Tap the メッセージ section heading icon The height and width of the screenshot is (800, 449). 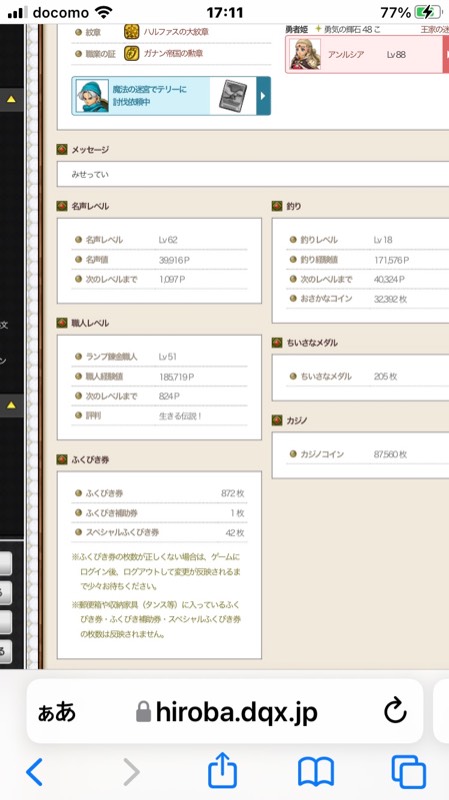(62, 149)
